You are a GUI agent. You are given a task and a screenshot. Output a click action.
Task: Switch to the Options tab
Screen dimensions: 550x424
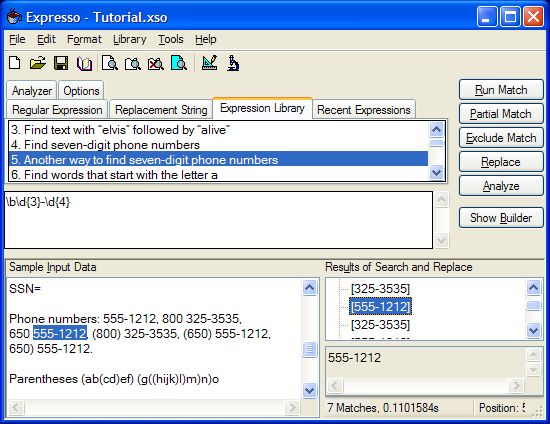tap(81, 91)
